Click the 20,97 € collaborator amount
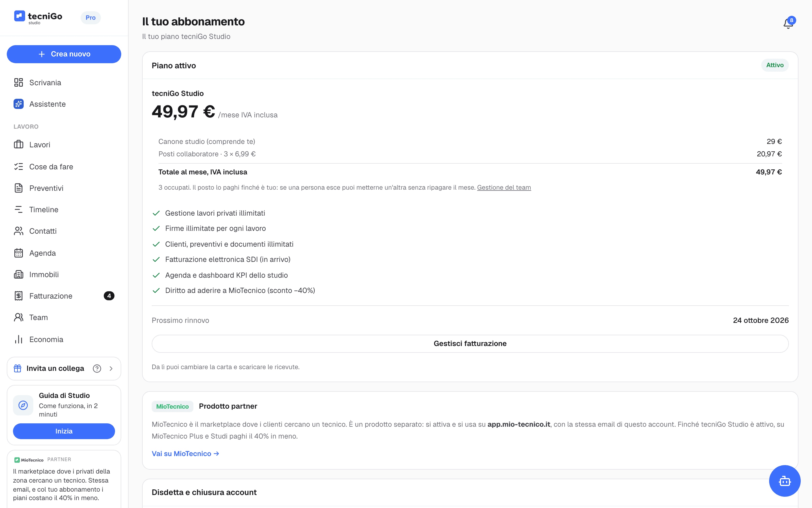The height and width of the screenshot is (508, 812). point(769,154)
